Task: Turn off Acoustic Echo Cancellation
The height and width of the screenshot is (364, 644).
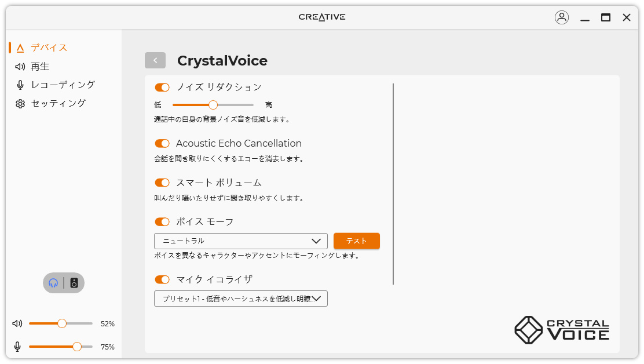Action: pyautogui.click(x=162, y=143)
